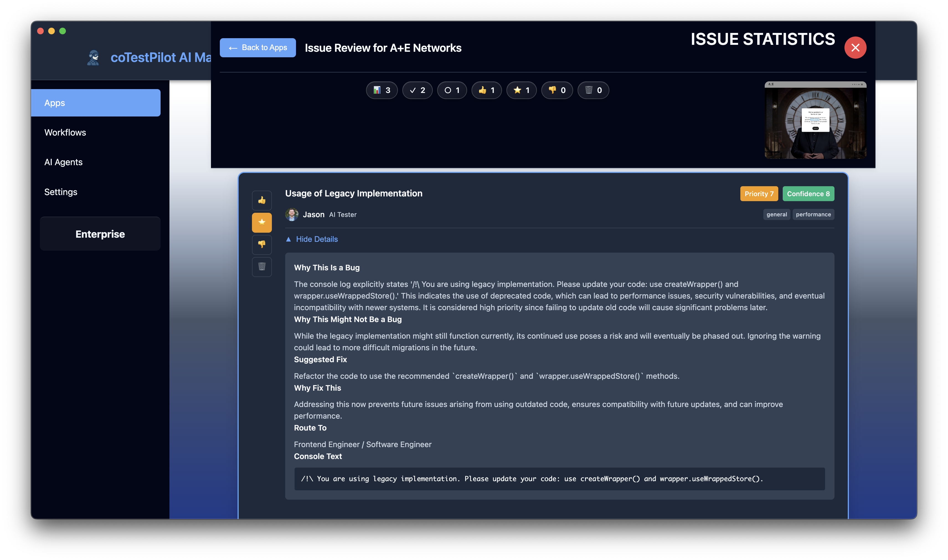Delete issue with the trash icon
This screenshot has height=560, width=948.
tap(262, 266)
